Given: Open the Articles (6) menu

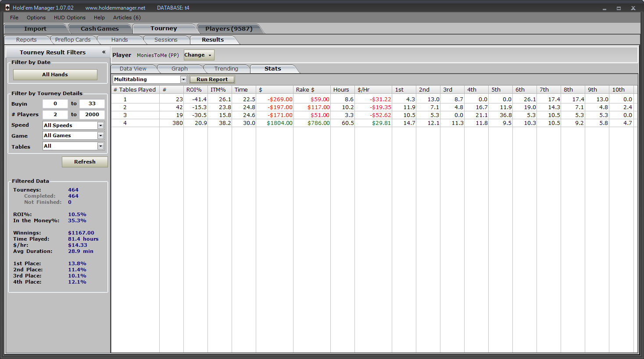Looking at the screenshot, I should pos(127,18).
